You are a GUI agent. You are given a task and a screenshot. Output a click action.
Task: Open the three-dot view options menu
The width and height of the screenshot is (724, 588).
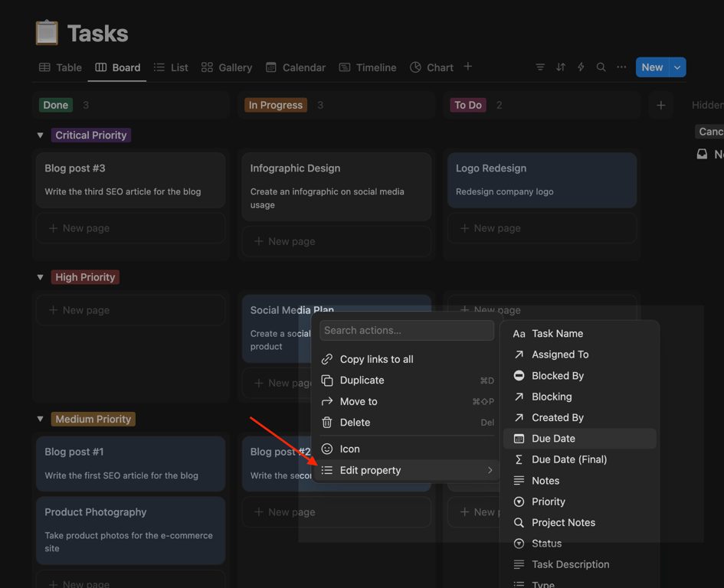621,67
